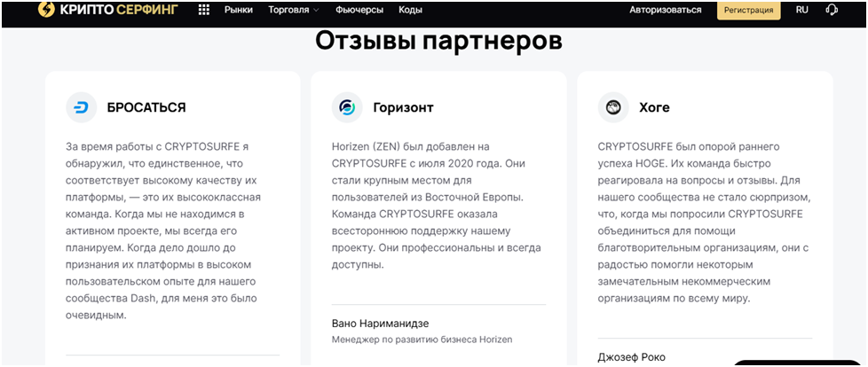Open the Рынки menu item
This screenshot has width=868, height=367.
coord(239,10)
